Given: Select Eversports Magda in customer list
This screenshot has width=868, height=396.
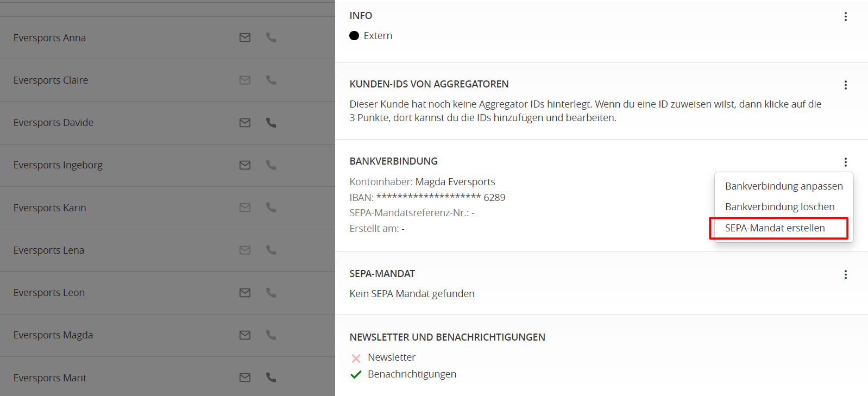Looking at the screenshot, I should pyautogui.click(x=167, y=335).
